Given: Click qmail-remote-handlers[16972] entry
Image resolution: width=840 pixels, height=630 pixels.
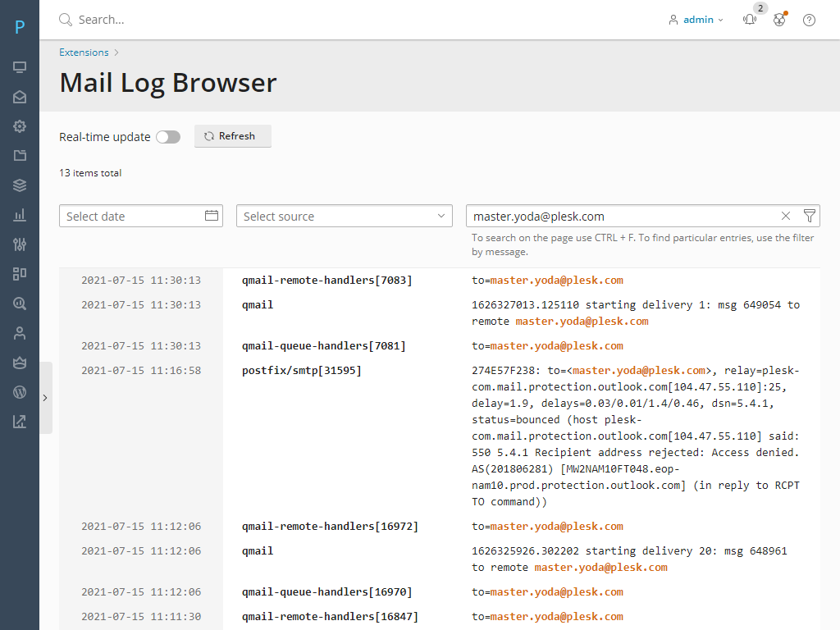Looking at the screenshot, I should click(330, 526).
